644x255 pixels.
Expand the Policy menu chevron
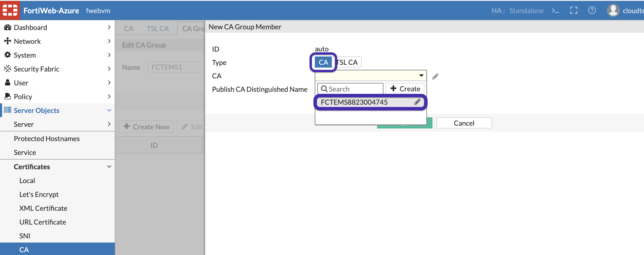pyautogui.click(x=109, y=96)
